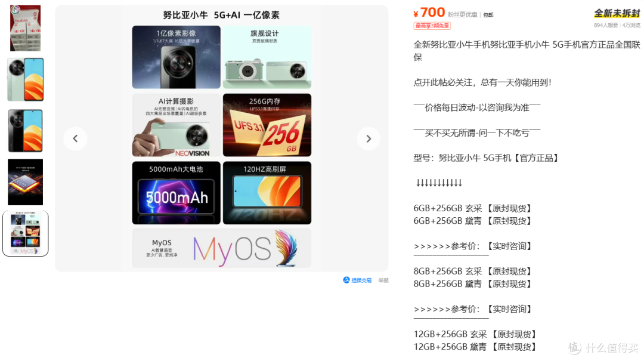
Task: Click the 6GB+256GB 玄采 line
Action: point(473,208)
